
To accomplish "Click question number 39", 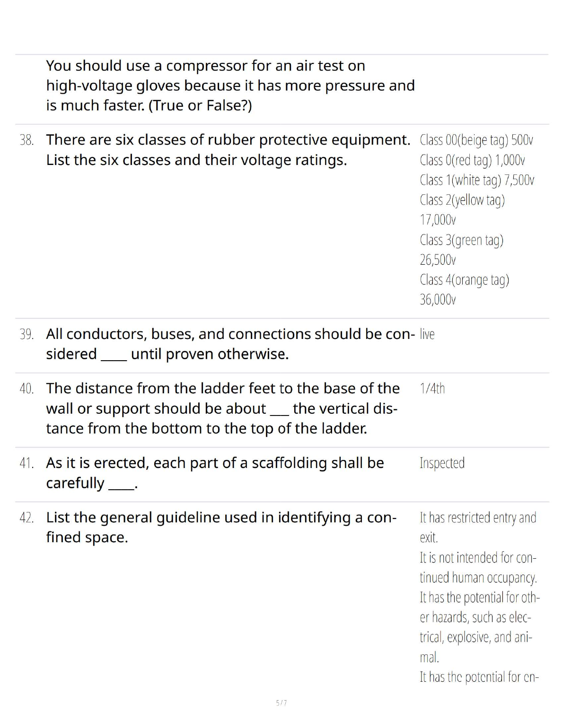I will pos(26,334).
